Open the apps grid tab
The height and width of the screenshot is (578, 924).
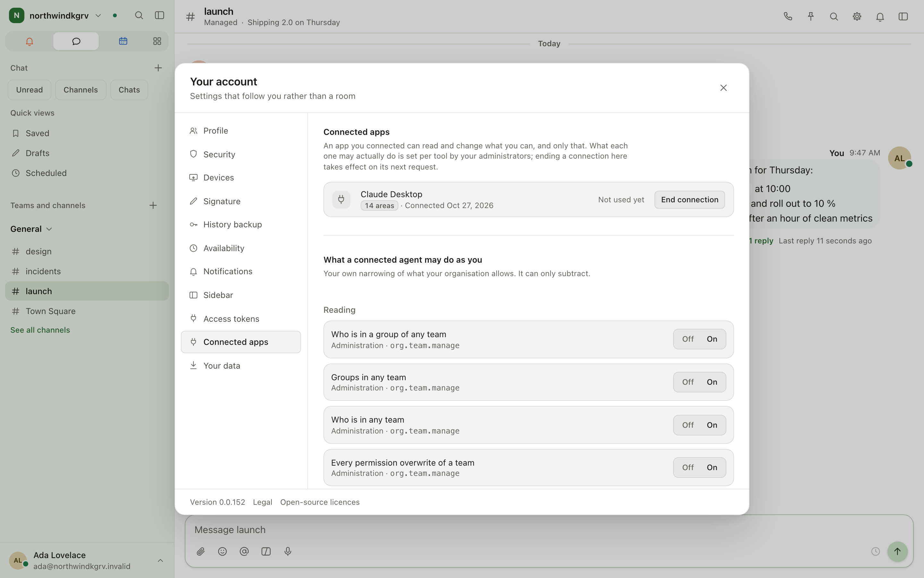click(x=157, y=41)
